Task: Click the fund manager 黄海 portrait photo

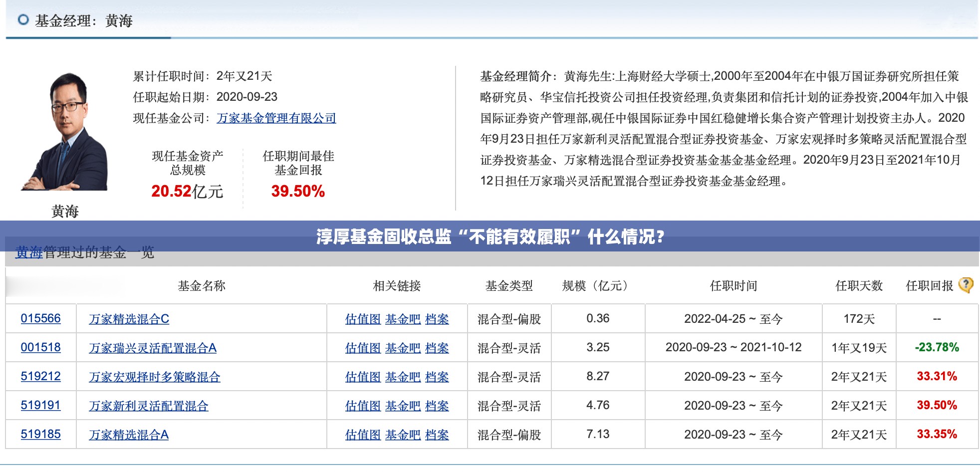Action: point(64,131)
